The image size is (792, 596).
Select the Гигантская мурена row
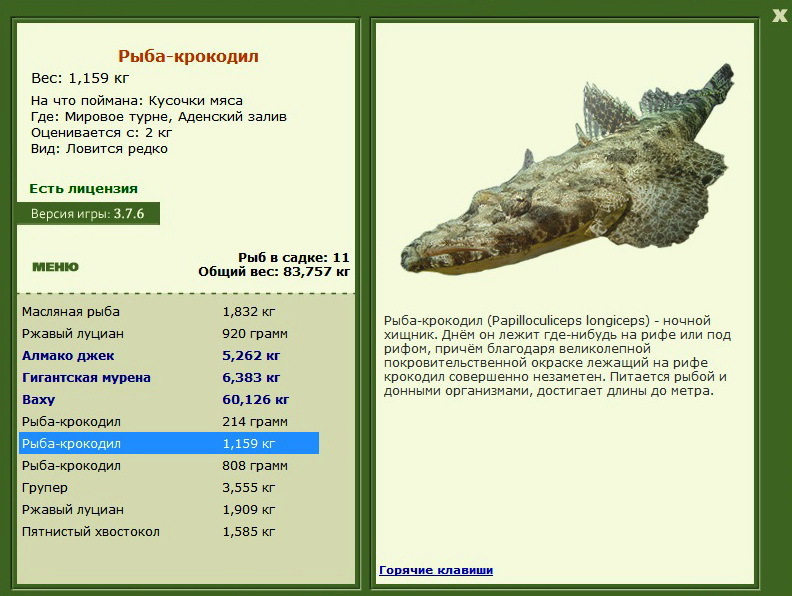169,377
